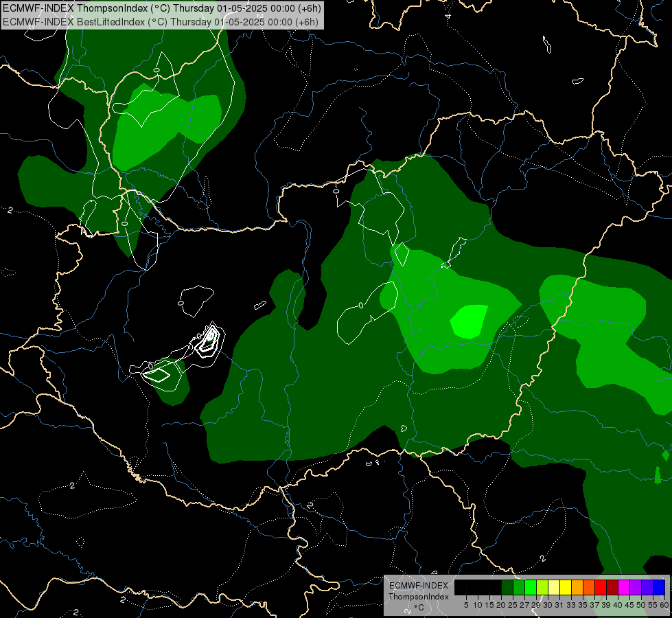Pick the pure yellow 31–33 legend swatch
Viewport: 672px width, 618px height.
[566, 587]
